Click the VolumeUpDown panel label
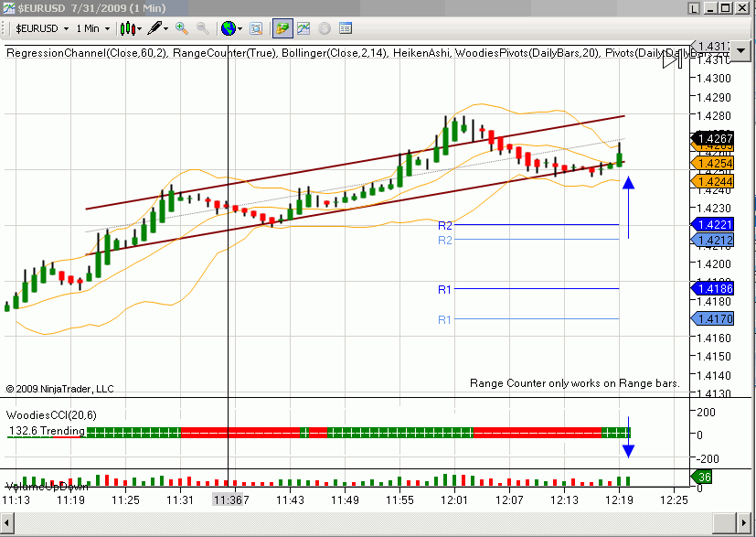756x537 pixels. coord(47,487)
